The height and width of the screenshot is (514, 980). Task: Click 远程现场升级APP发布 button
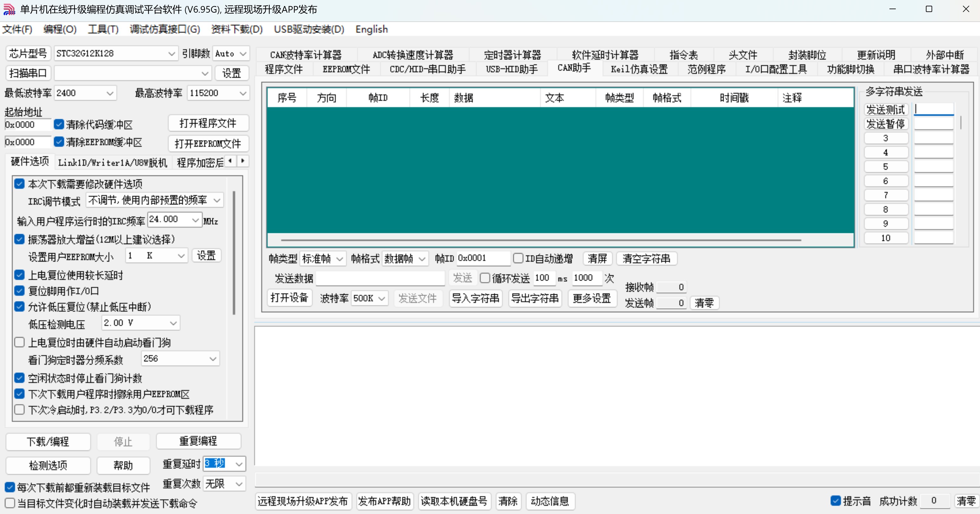click(x=303, y=501)
